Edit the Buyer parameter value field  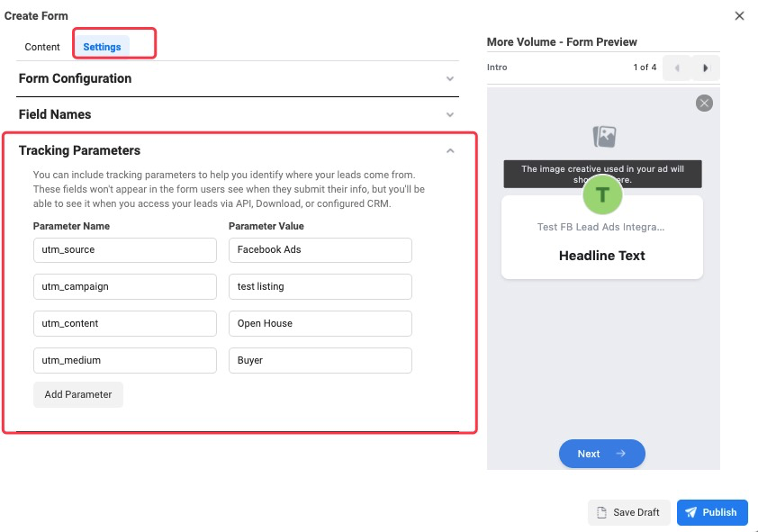320,360
